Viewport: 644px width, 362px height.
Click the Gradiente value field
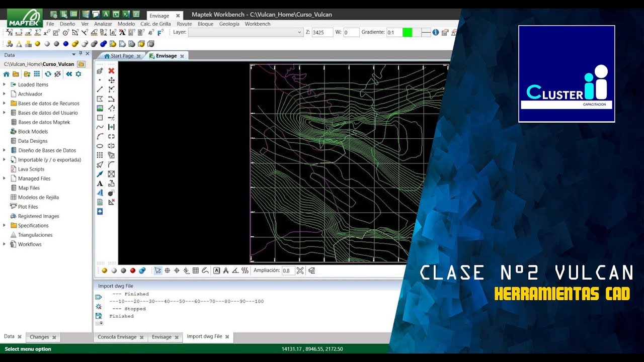(394, 32)
